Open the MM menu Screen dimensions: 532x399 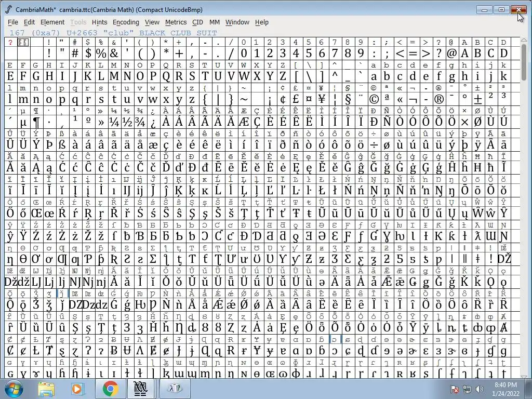[x=215, y=22]
